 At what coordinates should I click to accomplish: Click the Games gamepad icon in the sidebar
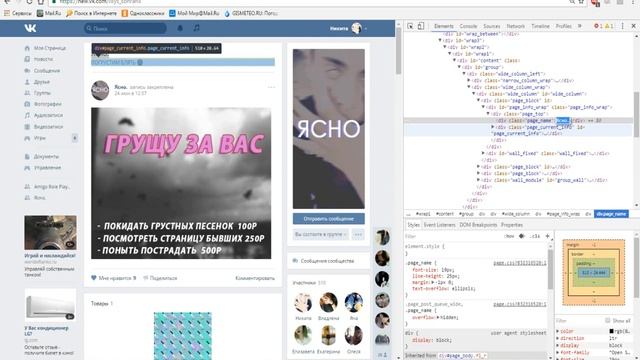tap(27, 138)
